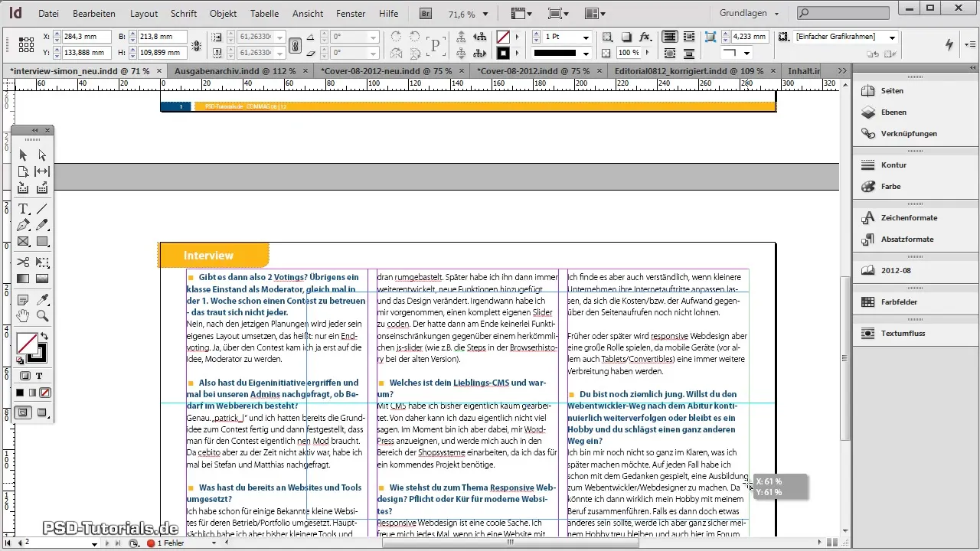Select the Type tool

pos(23,209)
